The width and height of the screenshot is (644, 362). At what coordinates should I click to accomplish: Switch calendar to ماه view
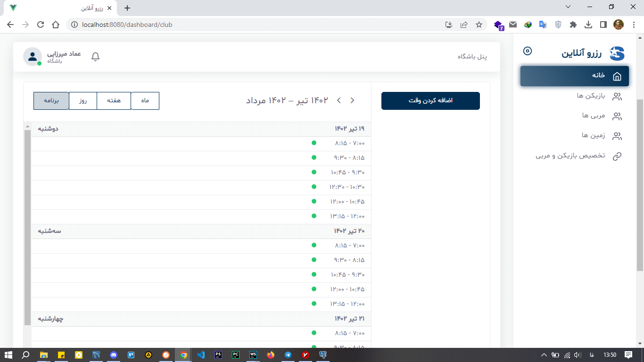[145, 101]
